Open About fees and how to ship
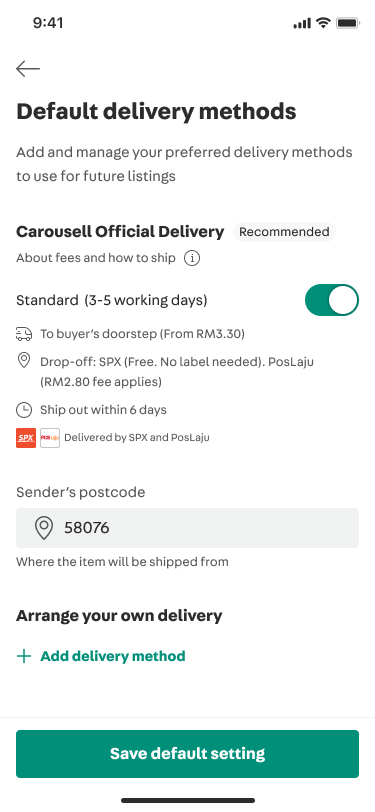The width and height of the screenshot is (375, 812). [x=96, y=258]
